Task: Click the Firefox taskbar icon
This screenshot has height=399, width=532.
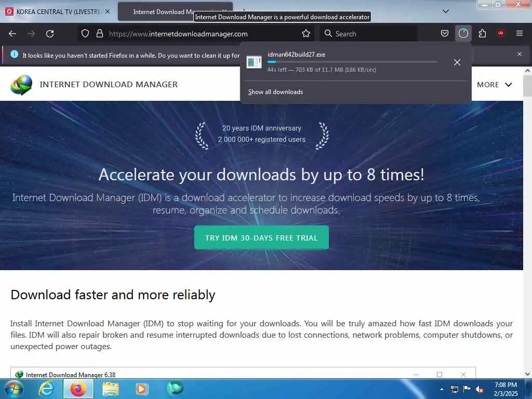Action: (78, 389)
